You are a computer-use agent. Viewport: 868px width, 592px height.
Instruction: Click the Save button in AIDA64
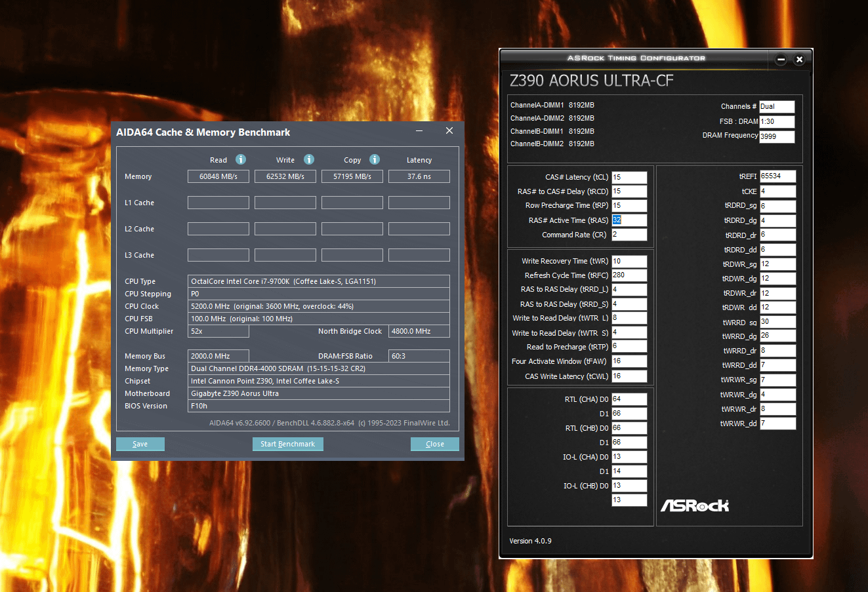coord(140,444)
